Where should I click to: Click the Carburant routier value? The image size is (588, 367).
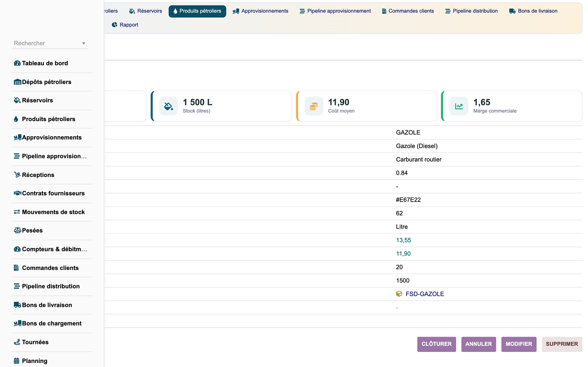[419, 159]
